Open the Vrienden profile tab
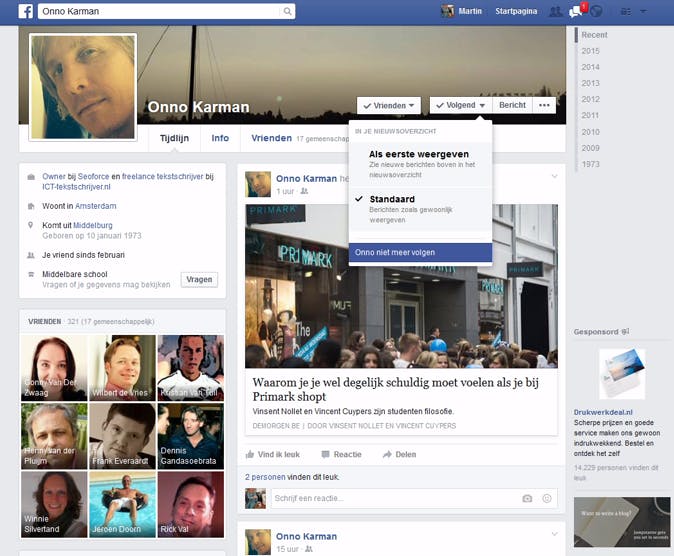The image size is (674, 556). point(272,138)
